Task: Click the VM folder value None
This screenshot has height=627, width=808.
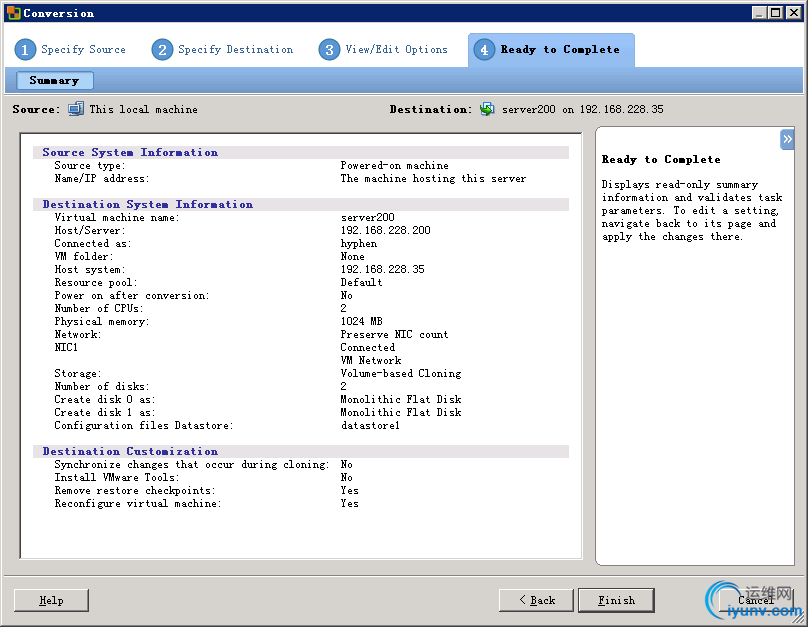Action: point(352,256)
